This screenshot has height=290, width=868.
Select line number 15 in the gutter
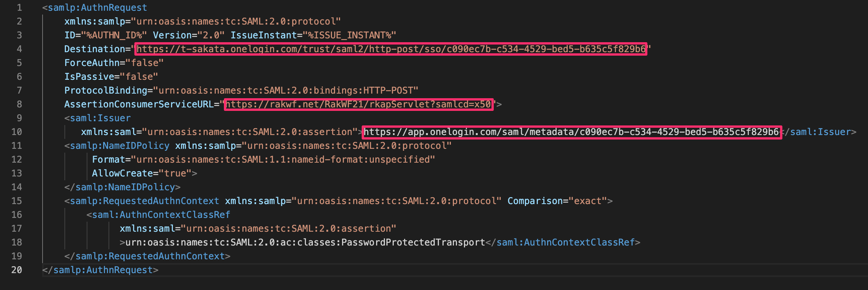click(x=16, y=201)
